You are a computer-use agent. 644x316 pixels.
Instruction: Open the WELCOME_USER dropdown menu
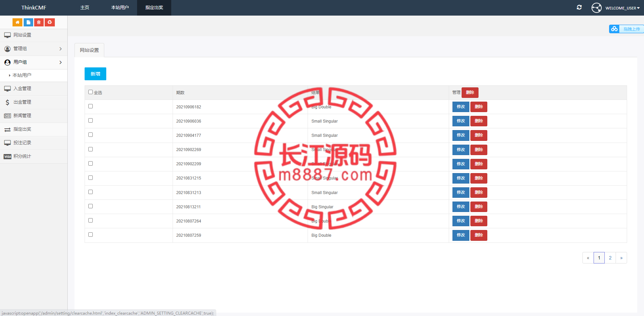[x=622, y=8]
